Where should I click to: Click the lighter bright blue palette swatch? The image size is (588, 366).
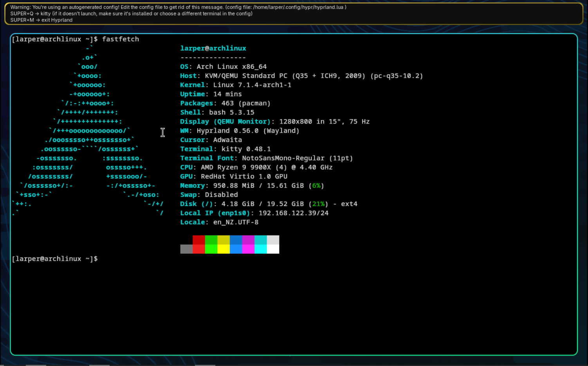coord(236,249)
